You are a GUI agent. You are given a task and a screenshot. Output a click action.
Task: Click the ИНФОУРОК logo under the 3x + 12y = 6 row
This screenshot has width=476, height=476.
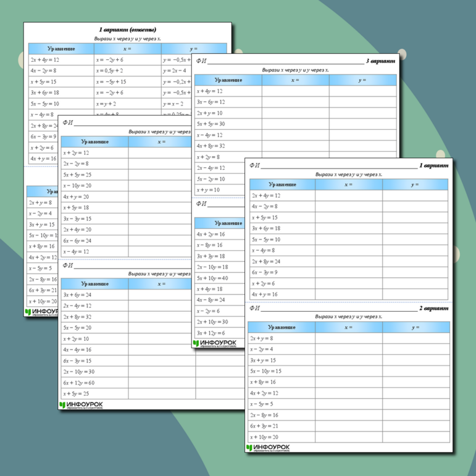pyautogui.click(x=214, y=343)
